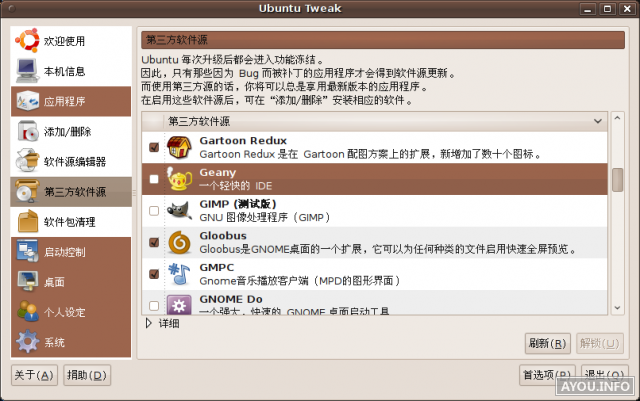
Task: Select the Gartoon Redux row title
Action: point(243,140)
